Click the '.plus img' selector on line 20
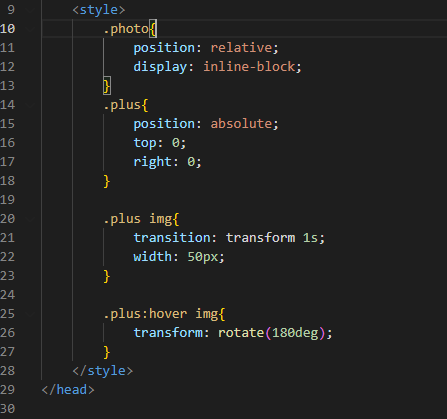The image size is (447, 419). pyautogui.click(x=137, y=219)
